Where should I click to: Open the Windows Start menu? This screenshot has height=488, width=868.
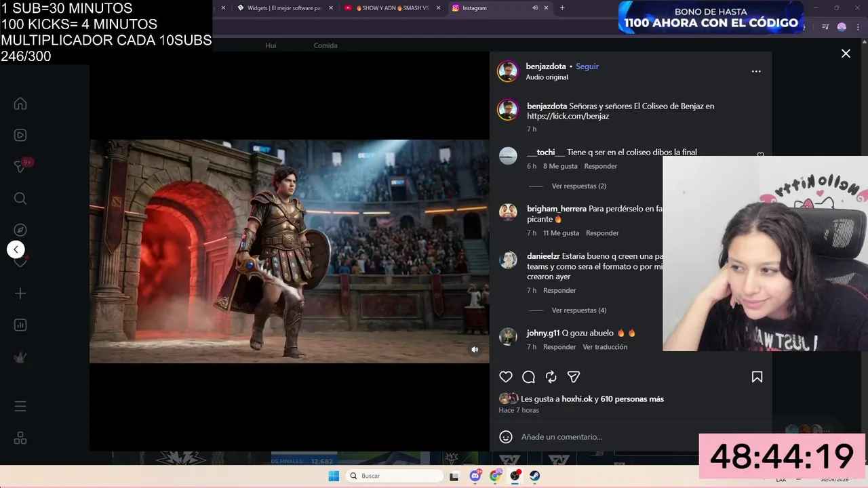334,476
